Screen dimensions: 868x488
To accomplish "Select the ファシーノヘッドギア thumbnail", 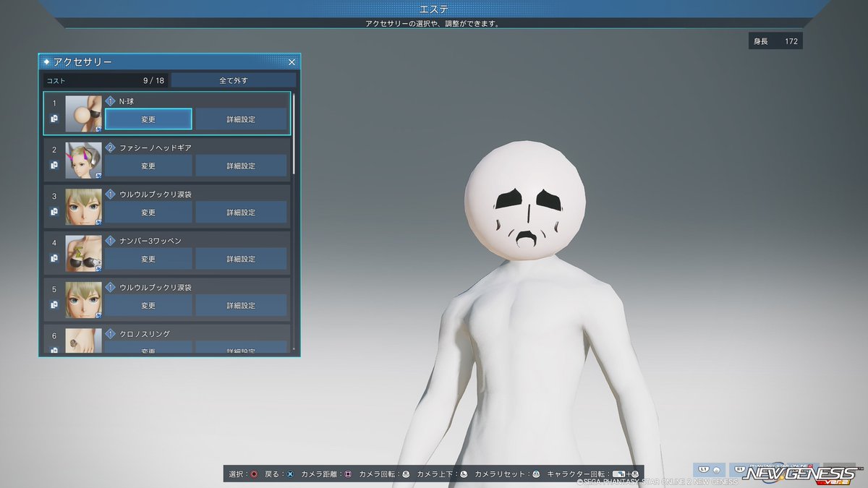I will click(83, 160).
